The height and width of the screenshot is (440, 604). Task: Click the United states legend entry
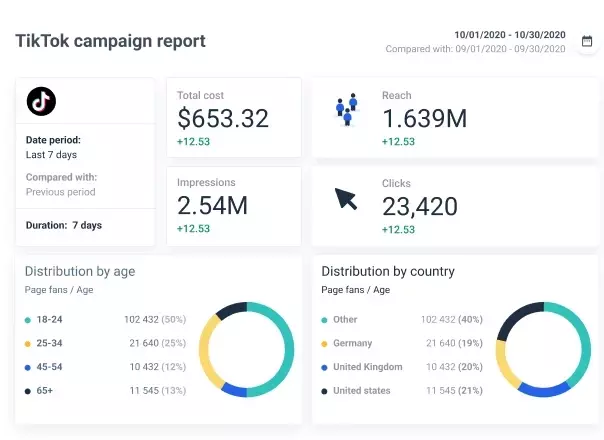[362, 390]
